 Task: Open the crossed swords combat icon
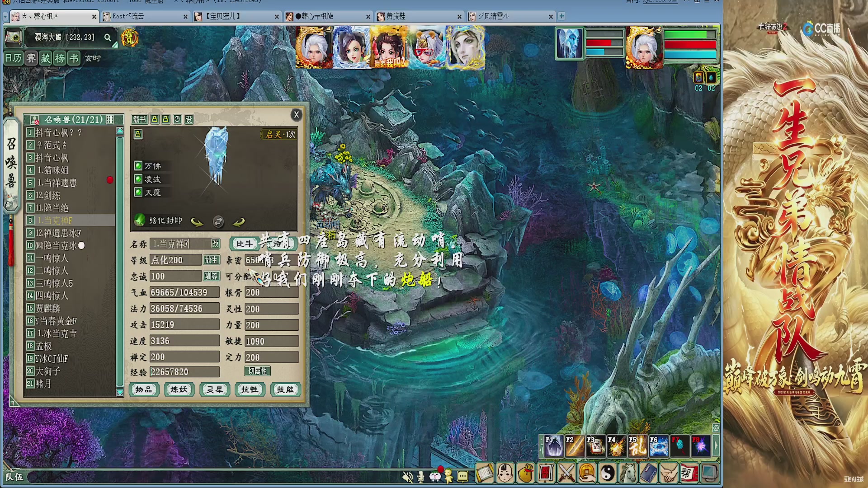pyautogui.click(x=566, y=474)
